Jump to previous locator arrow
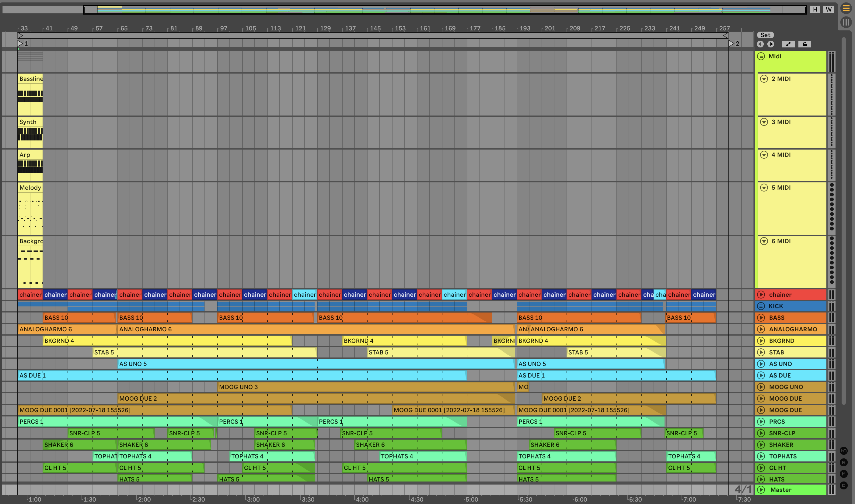 (x=760, y=44)
